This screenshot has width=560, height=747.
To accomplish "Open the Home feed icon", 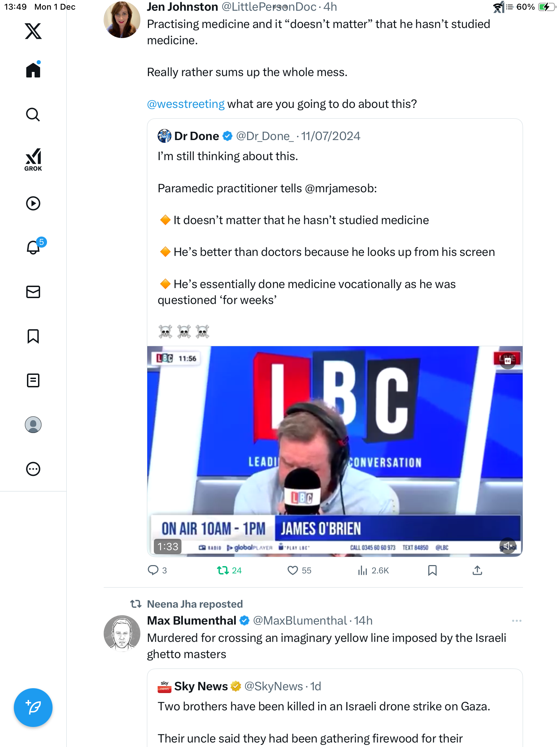I will point(33,70).
